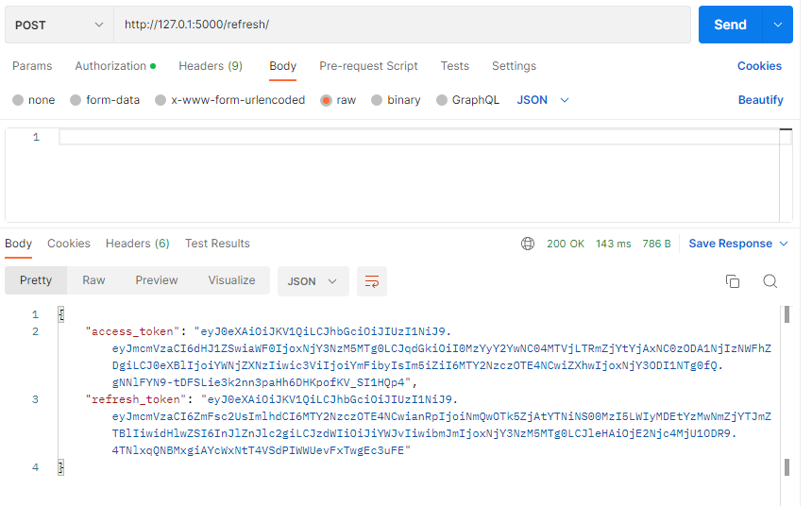
Task: Open the response Headers (6) tab
Action: coord(137,244)
